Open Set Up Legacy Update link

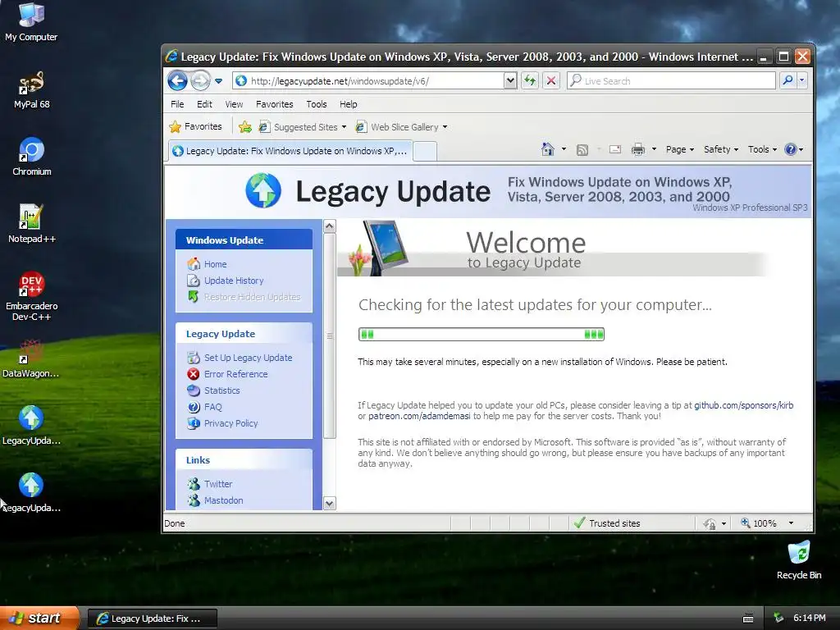[248, 358]
